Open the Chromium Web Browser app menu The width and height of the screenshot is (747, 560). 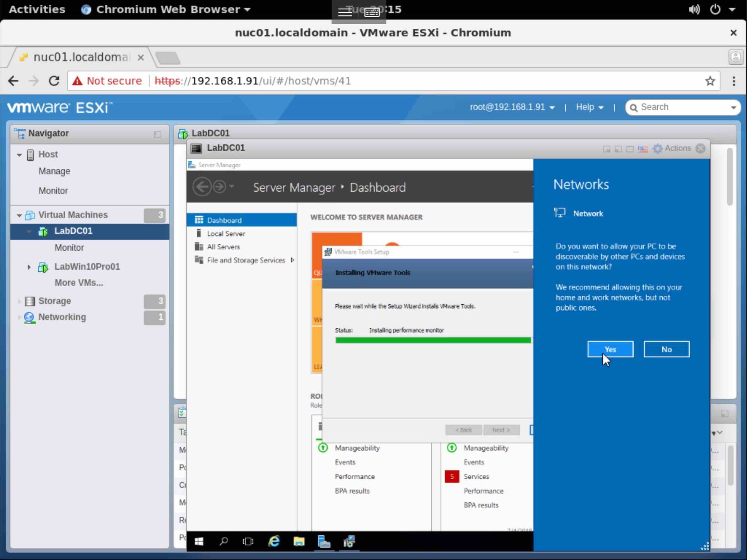tap(166, 9)
